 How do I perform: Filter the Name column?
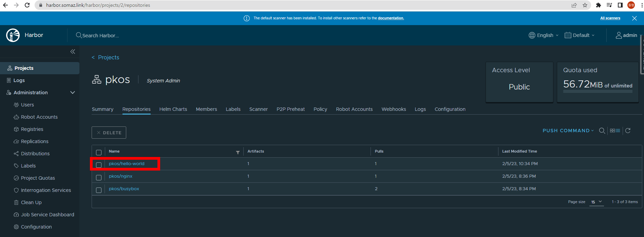pos(238,153)
